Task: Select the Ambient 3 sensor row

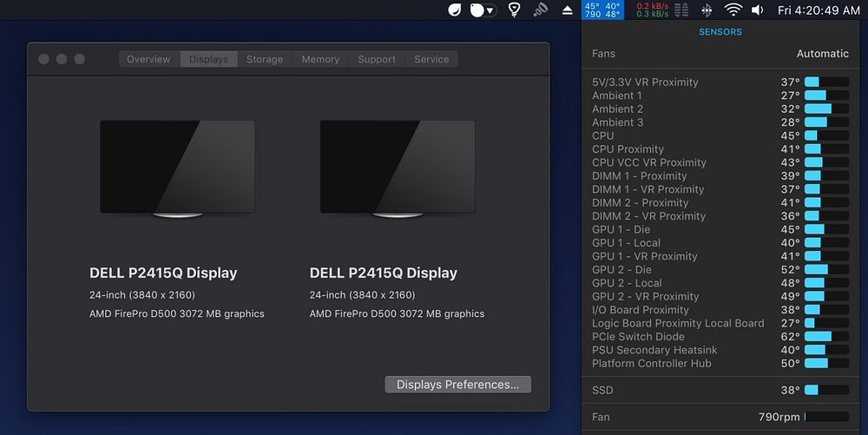Action: click(720, 122)
